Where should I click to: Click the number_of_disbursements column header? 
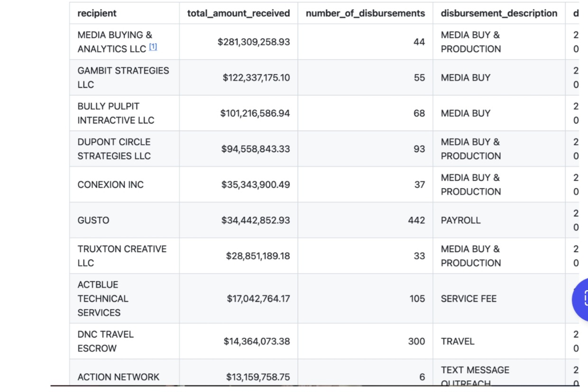click(x=365, y=13)
